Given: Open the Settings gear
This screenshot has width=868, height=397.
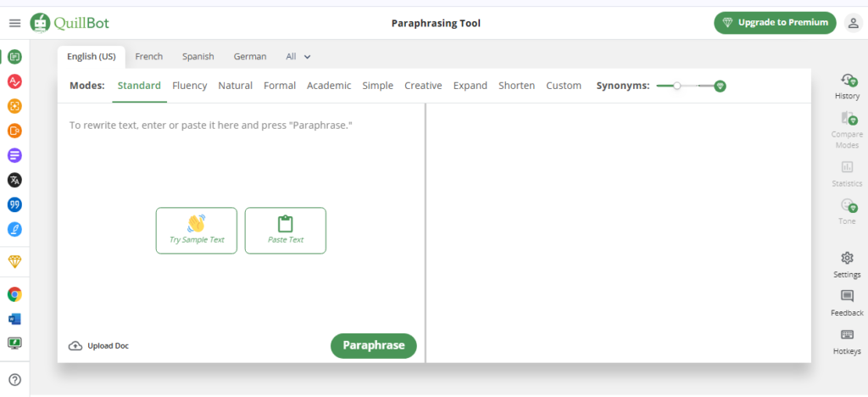Looking at the screenshot, I should (847, 266).
